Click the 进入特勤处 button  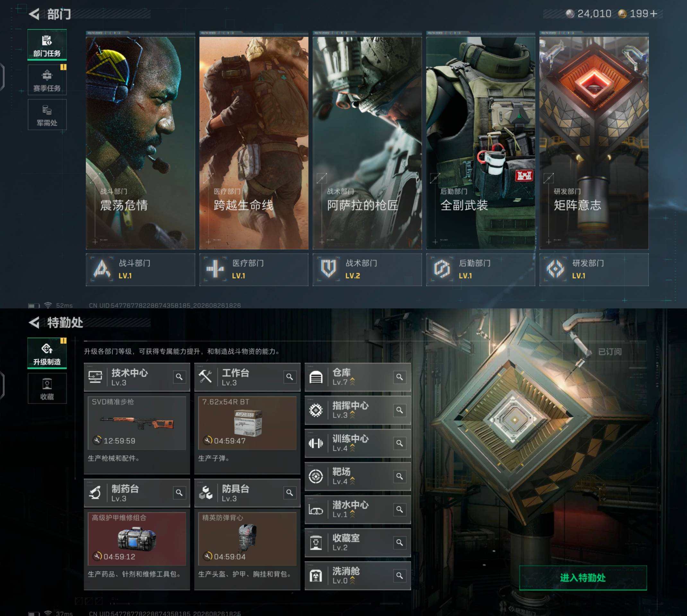583,578
